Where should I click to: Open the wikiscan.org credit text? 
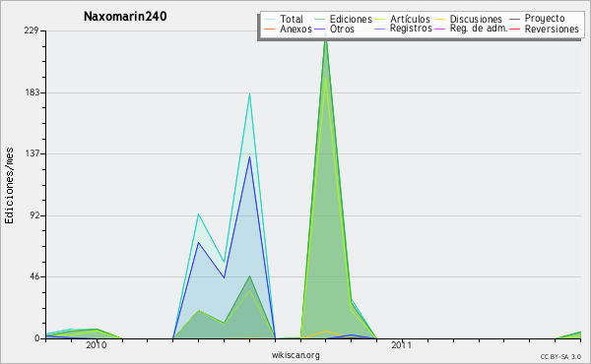click(x=295, y=355)
